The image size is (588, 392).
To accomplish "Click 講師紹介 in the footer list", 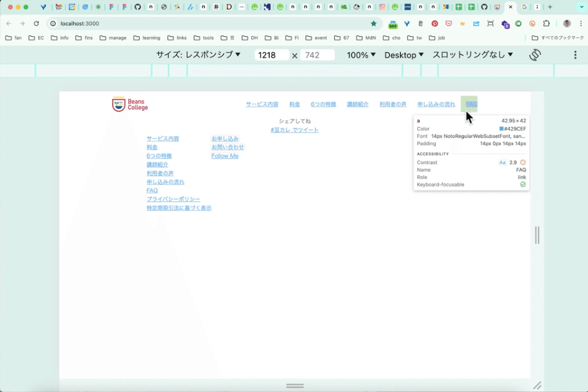I will (157, 164).
